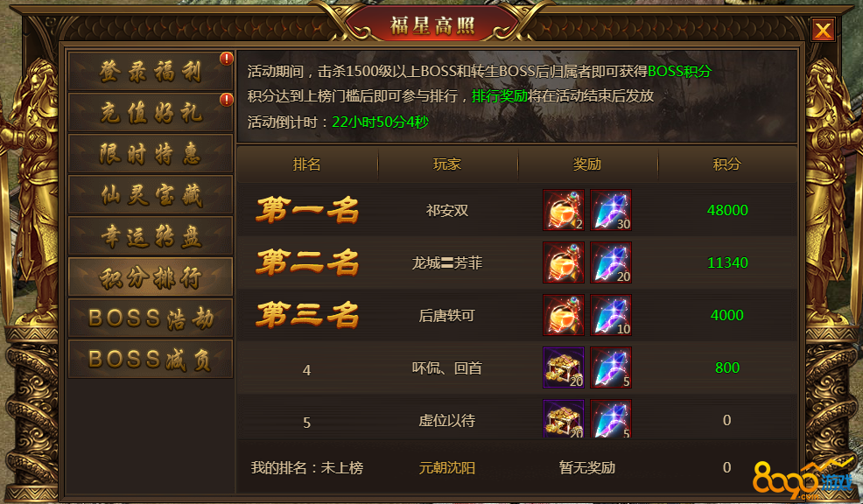Viewport: 863px width, 504px height.
Task: Click fifth place gold treasure chest icon
Action: coord(564,419)
